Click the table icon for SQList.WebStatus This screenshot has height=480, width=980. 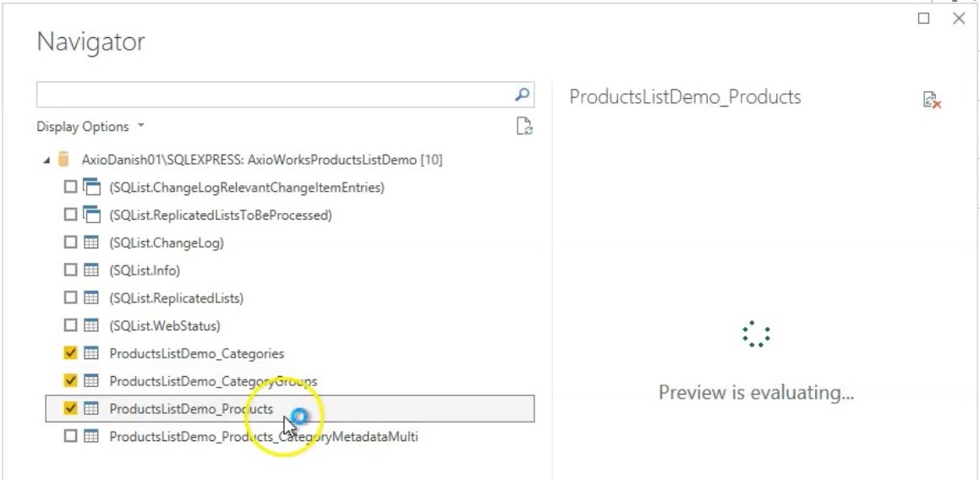pos(91,325)
